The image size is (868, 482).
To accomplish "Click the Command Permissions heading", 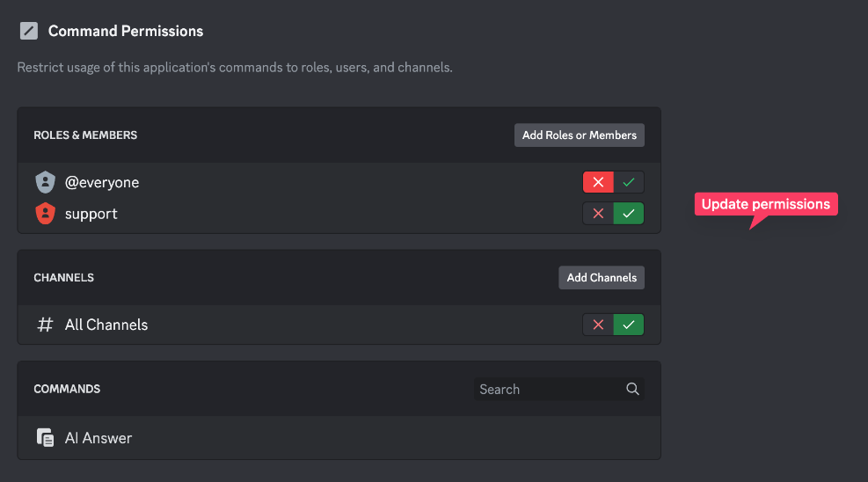I will pyautogui.click(x=126, y=31).
